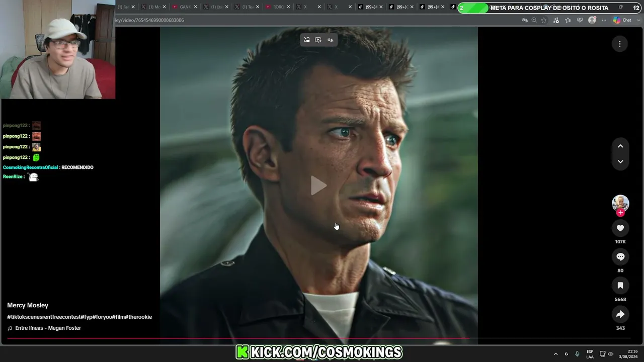Click the zoom magnifier icon in the address bar
644x362 pixels.
click(x=534, y=20)
